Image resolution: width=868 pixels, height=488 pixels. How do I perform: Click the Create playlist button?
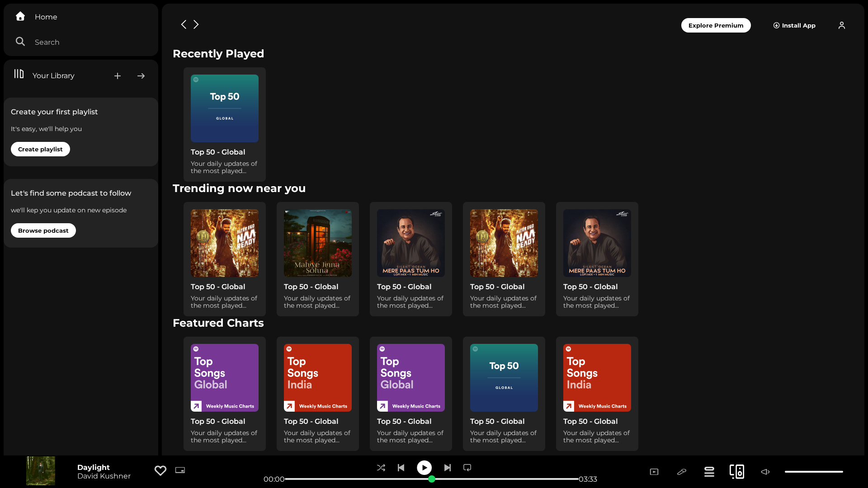tap(40, 149)
